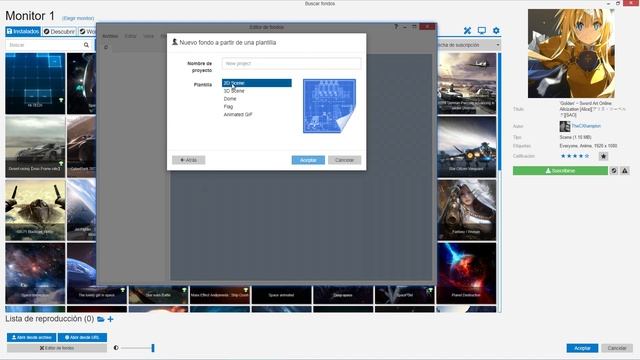Add new playlist with plus icon
640x360 pixels.
pos(110,319)
